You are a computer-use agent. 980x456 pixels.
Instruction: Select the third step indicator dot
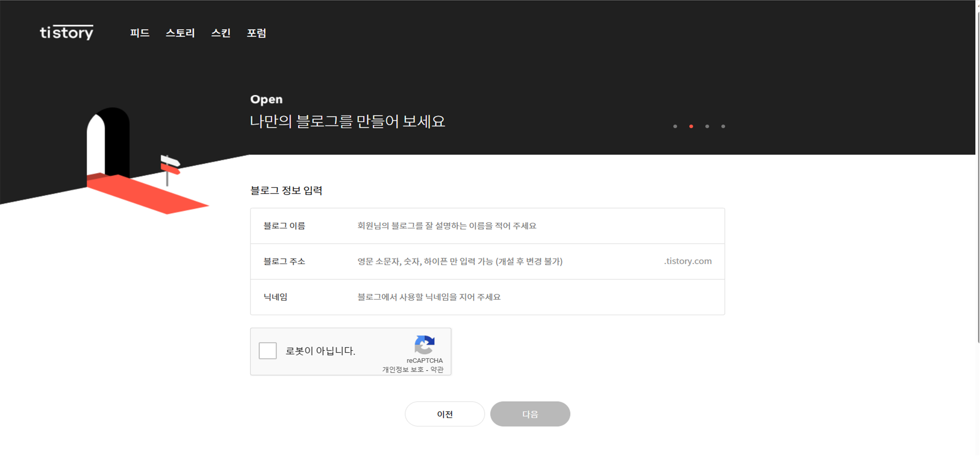pos(707,126)
